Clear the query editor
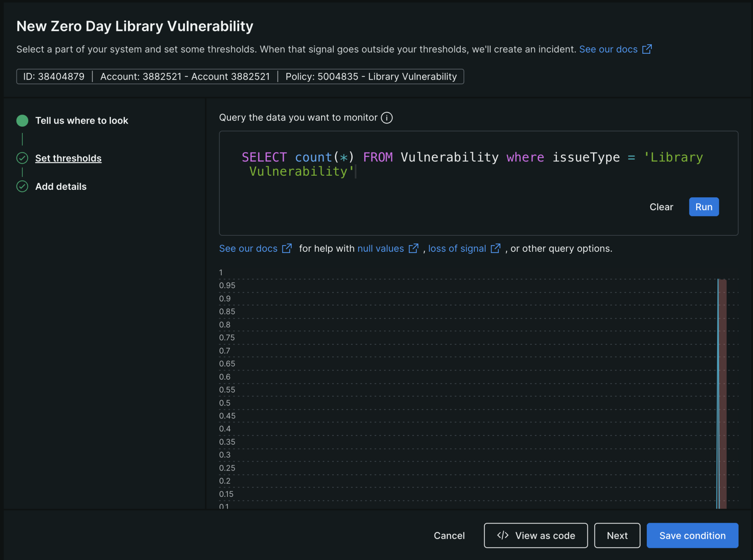753x560 pixels. [x=661, y=207]
